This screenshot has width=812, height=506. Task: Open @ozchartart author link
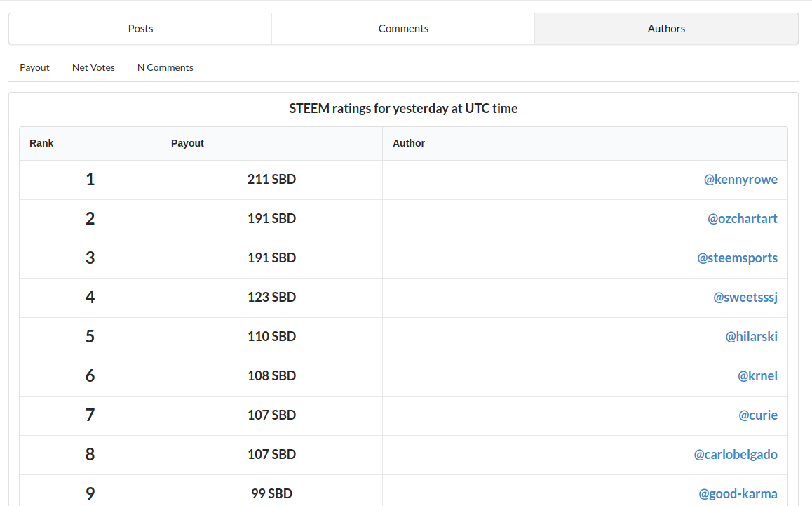743,219
